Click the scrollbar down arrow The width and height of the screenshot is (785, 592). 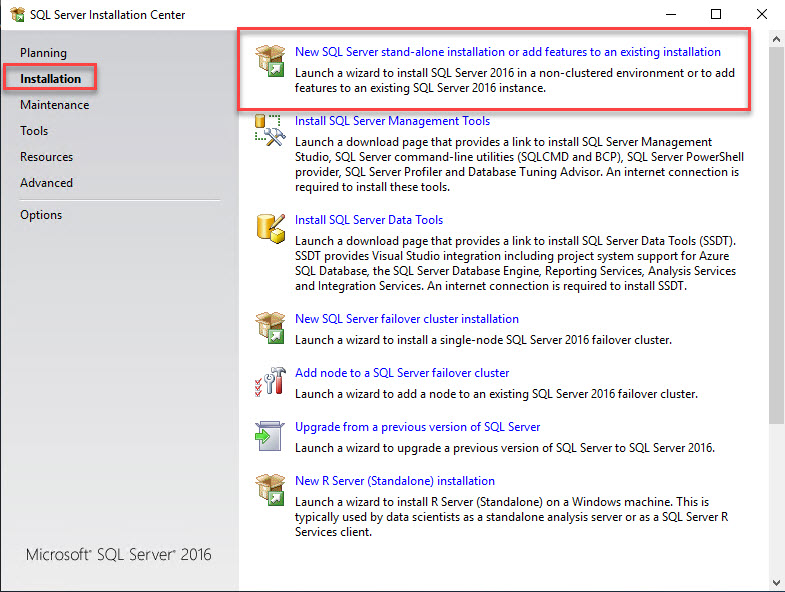coord(776,582)
